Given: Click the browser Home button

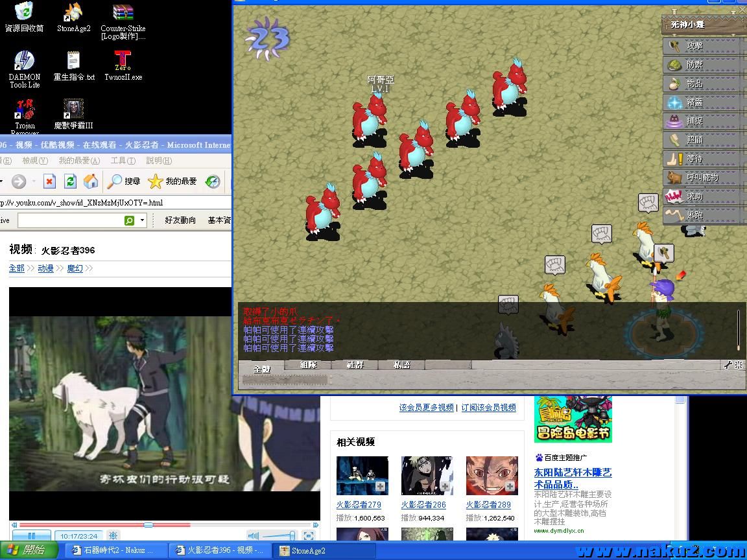Looking at the screenshot, I should point(91,181).
